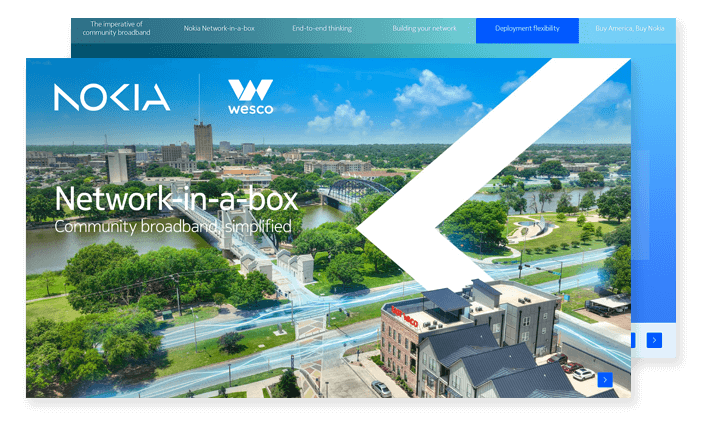Screen dimensions: 707x428
Task: Open 'The imperative of community broadband' tab
Action: click(116, 28)
